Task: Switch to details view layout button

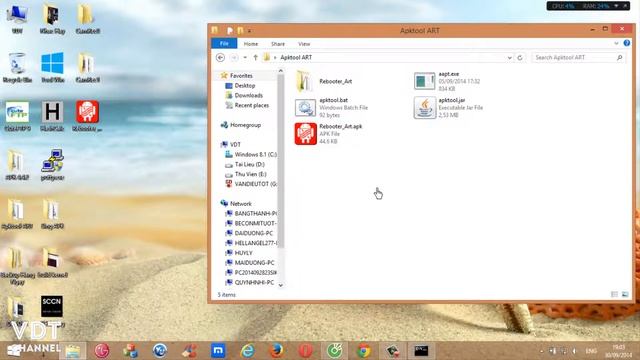Action: 614,294
